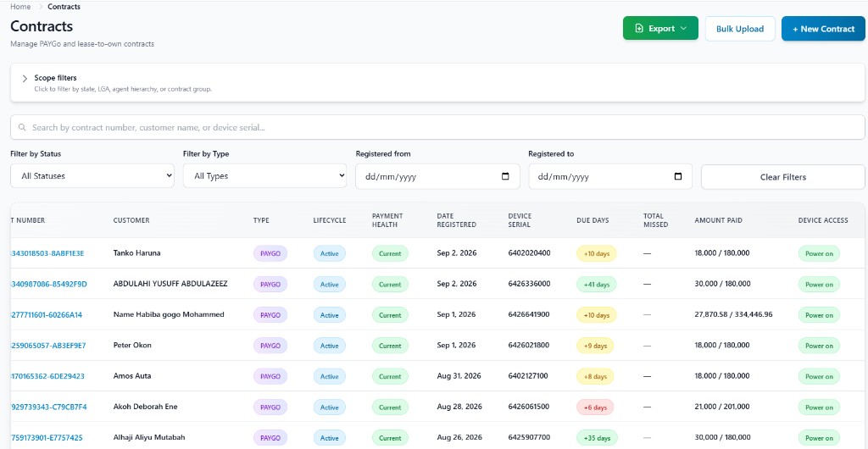Open the All Types dropdown

click(x=264, y=176)
